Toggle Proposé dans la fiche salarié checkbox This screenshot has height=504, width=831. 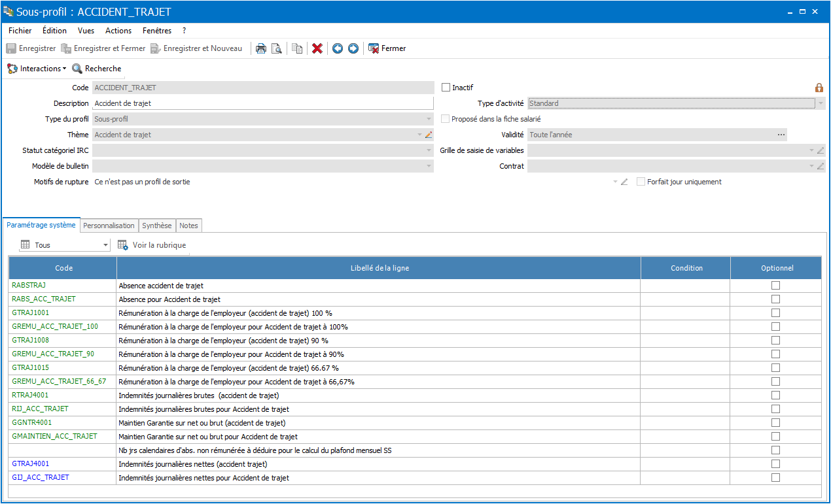(x=446, y=119)
